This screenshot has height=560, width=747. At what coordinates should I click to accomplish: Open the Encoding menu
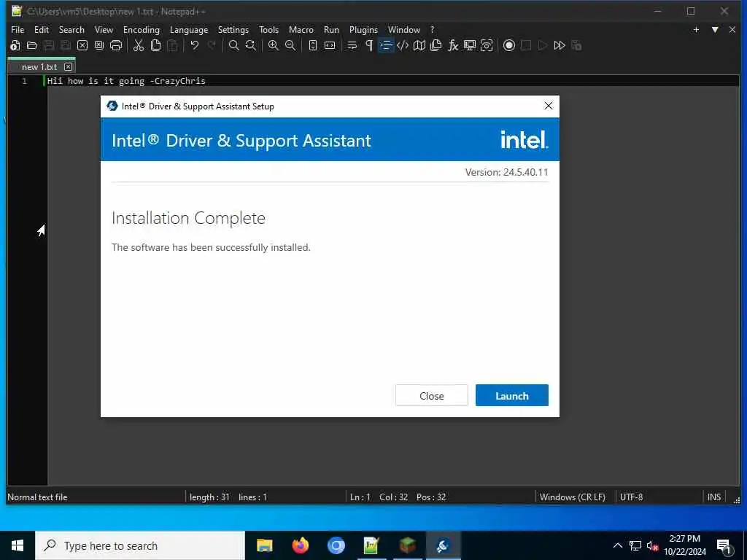point(142,29)
